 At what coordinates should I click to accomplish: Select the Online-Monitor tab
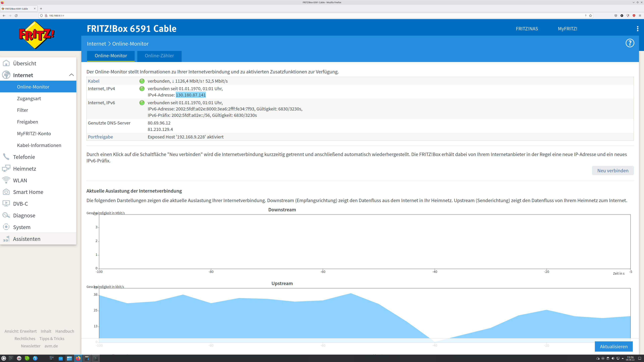pos(111,56)
